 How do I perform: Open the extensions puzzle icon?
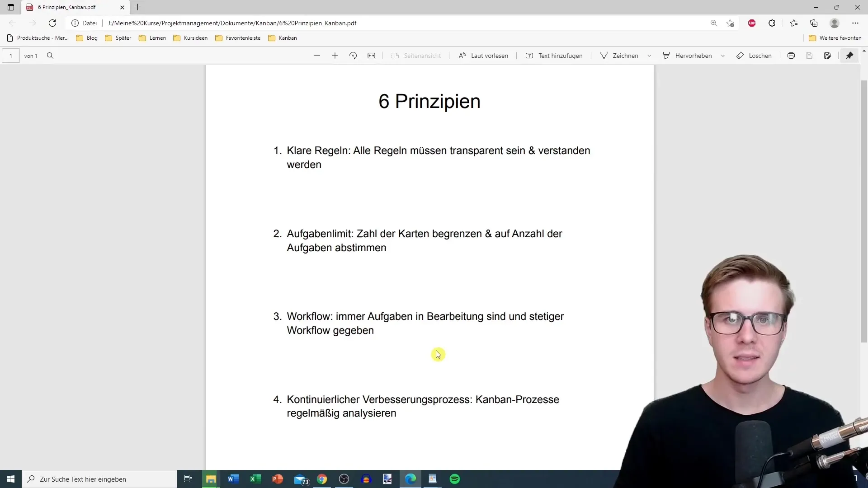(772, 23)
